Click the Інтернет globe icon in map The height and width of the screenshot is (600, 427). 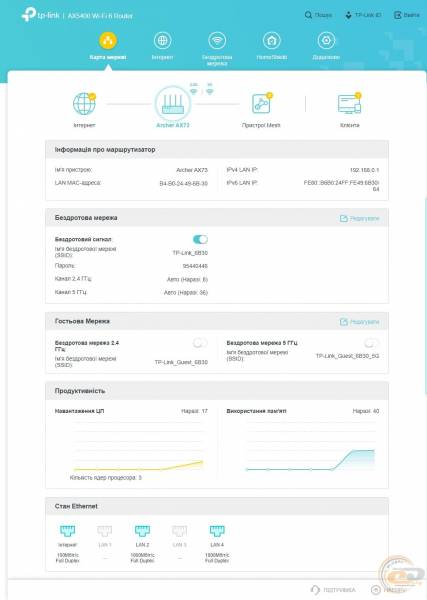coord(84,104)
